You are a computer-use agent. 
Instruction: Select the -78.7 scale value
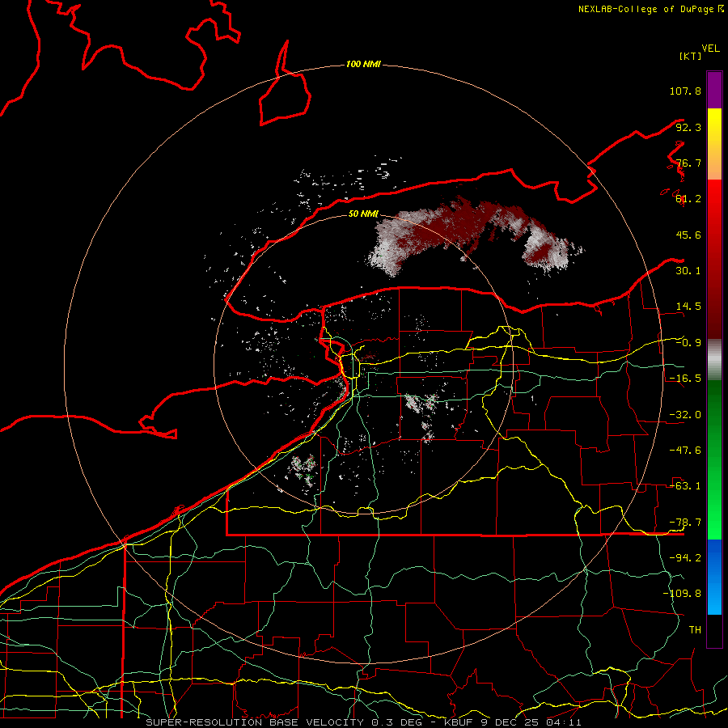pyautogui.click(x=685, y=523)
